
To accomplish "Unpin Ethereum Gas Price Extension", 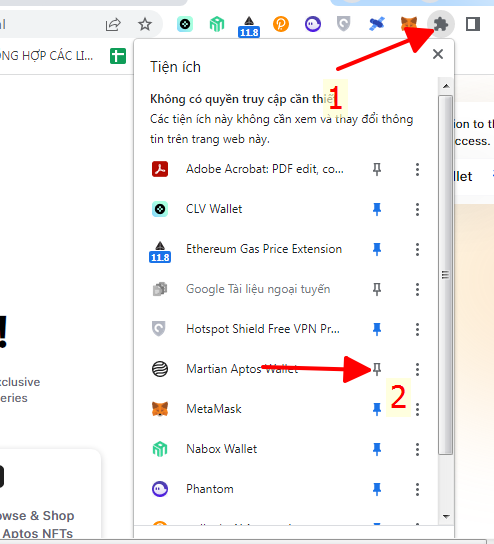I will (377, 249).
